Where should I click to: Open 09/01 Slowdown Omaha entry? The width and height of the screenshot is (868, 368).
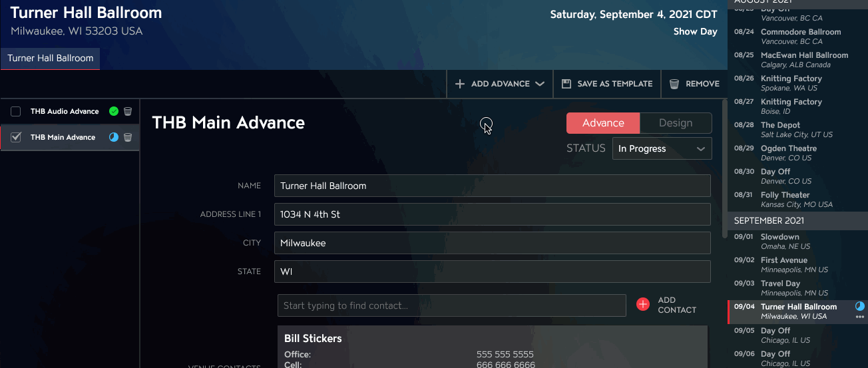797,242
